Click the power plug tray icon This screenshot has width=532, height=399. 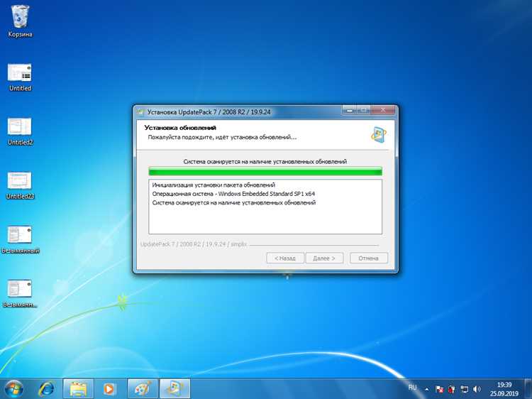click(x=452, y=390)
